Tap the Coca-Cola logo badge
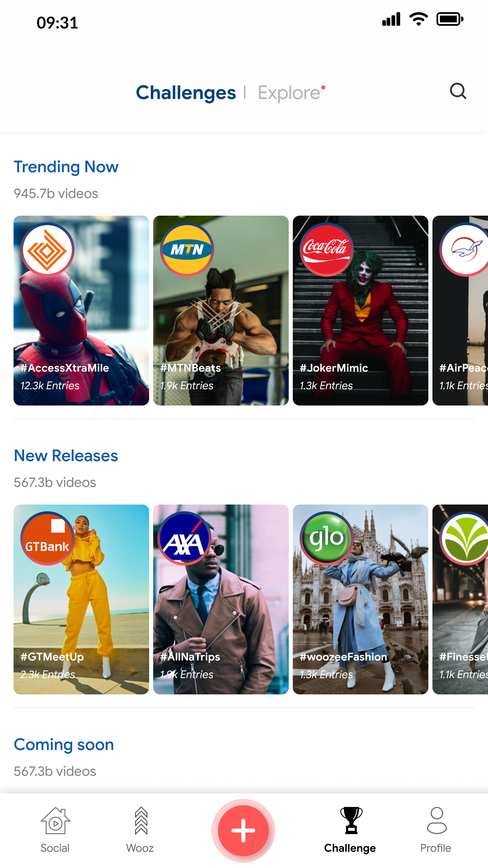This screenshot has height=868, width=488. [327, 250]
